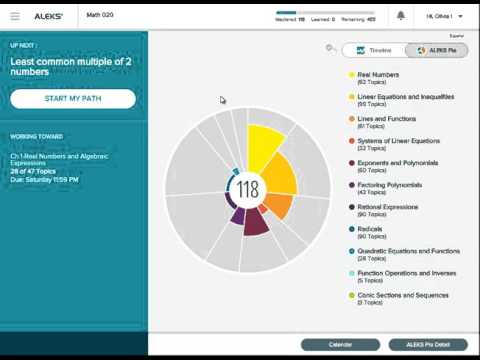The width and height of the screenshot is (480, 360).
Task: Click the Exponents and Polynomials legend dot
Action: [351, 163]
